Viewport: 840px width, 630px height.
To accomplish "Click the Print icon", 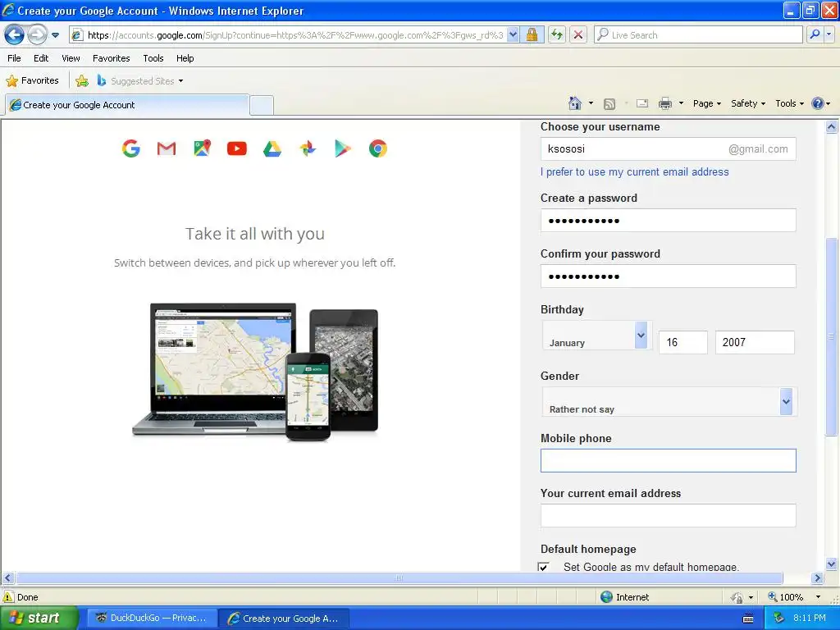I will point(665,103).
